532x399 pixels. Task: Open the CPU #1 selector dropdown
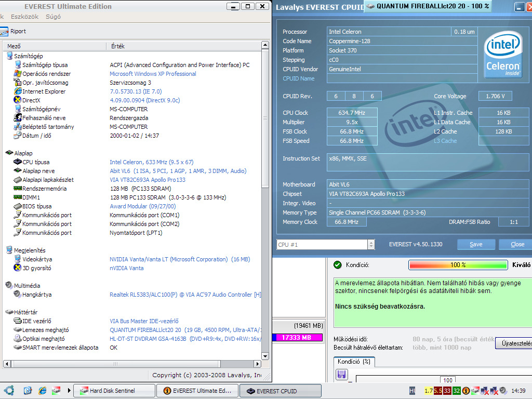tap(371, 244)
